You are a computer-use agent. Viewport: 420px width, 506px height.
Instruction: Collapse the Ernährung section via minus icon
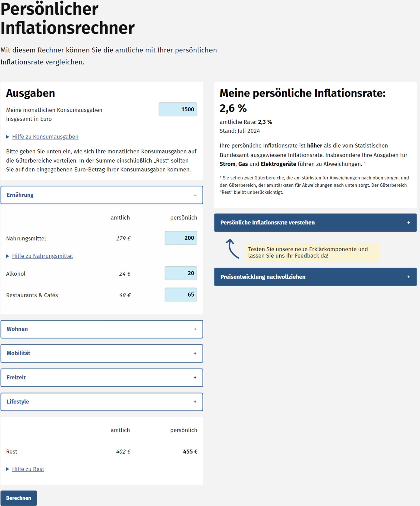(195, 195)
